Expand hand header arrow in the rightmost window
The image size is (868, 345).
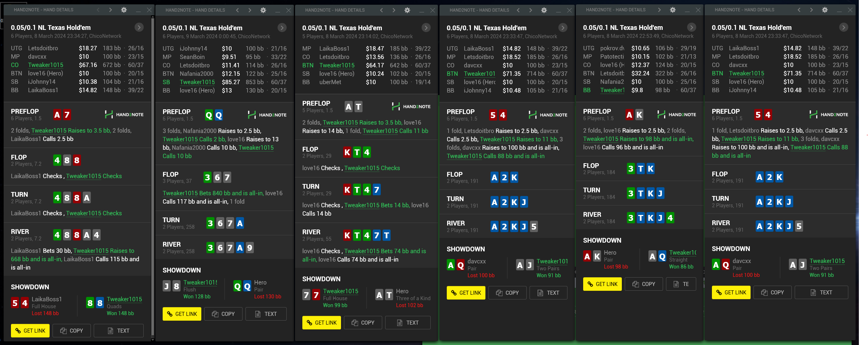coord(844,27)
